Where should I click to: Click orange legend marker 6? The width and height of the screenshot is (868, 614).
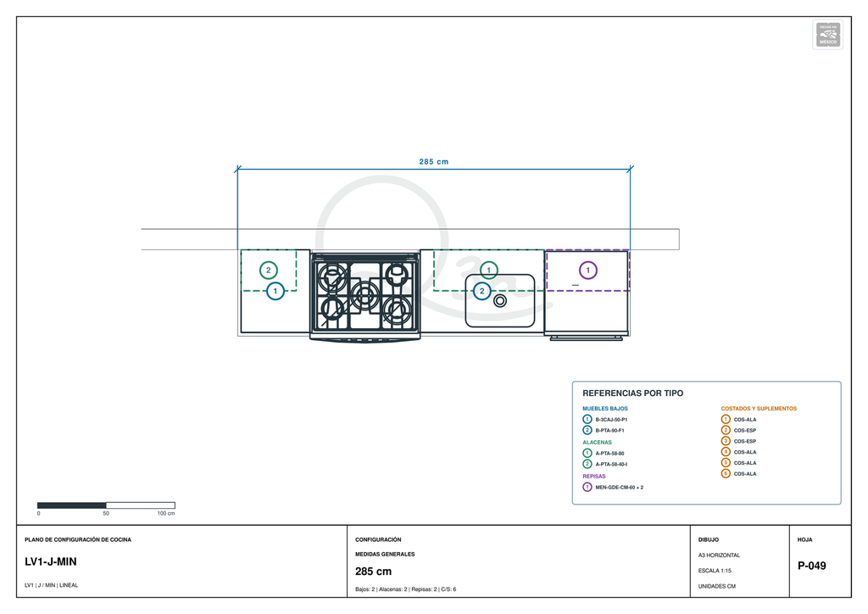point(726,473)
